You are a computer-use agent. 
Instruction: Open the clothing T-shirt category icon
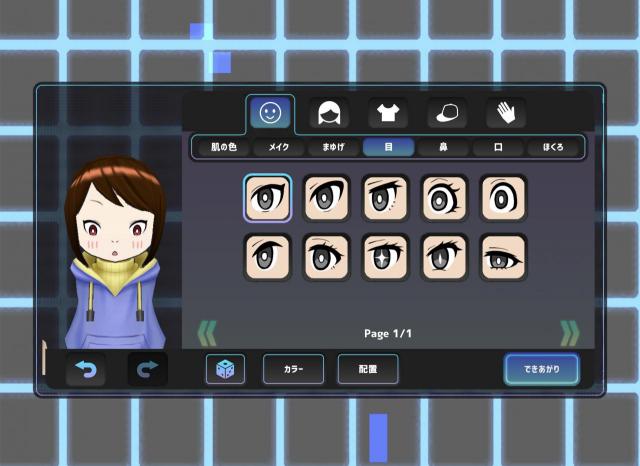click(x=387, y=113)
